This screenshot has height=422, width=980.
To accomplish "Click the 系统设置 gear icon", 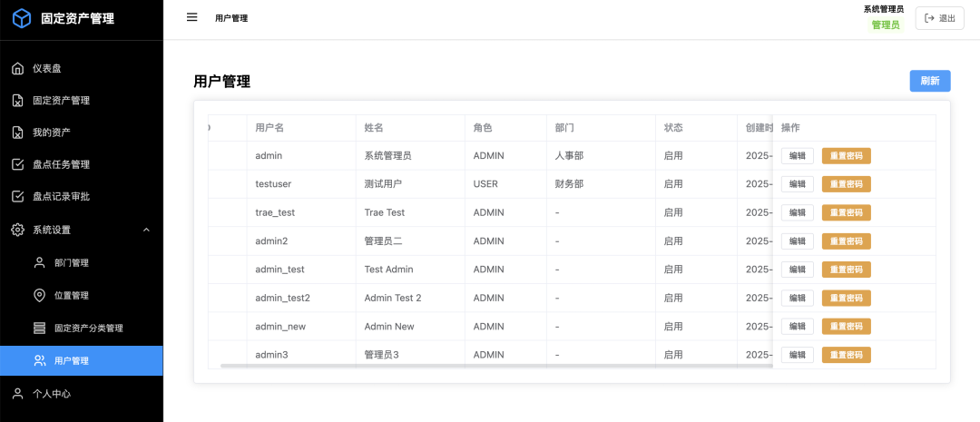I will [18, 230].
